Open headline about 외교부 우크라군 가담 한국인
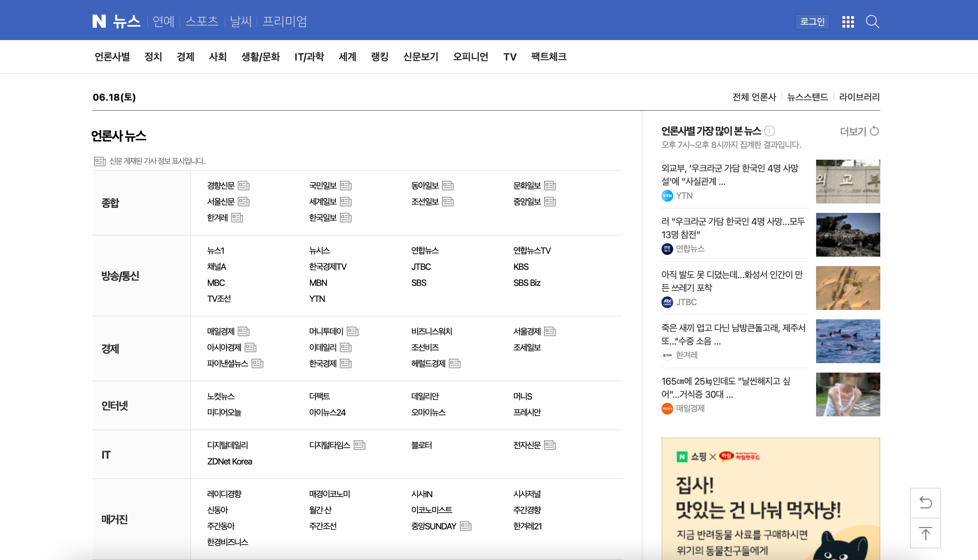 tap(730, 175)
